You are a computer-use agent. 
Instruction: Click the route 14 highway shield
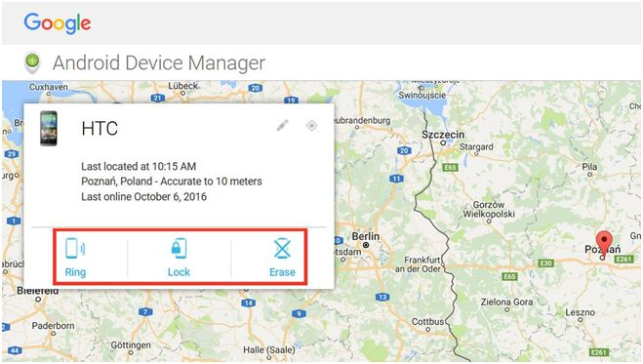point(248,303)
